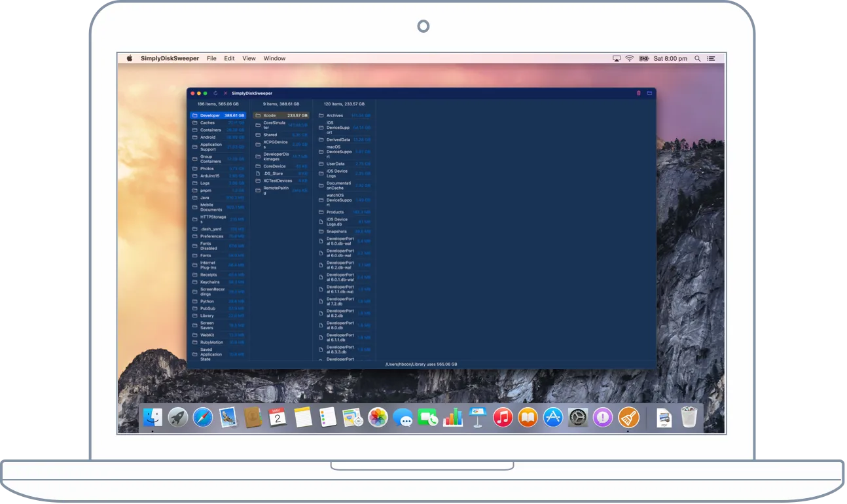Select the Keychains folder
Image resolution: width=847 pixels, height=504 pixels.
218,282
